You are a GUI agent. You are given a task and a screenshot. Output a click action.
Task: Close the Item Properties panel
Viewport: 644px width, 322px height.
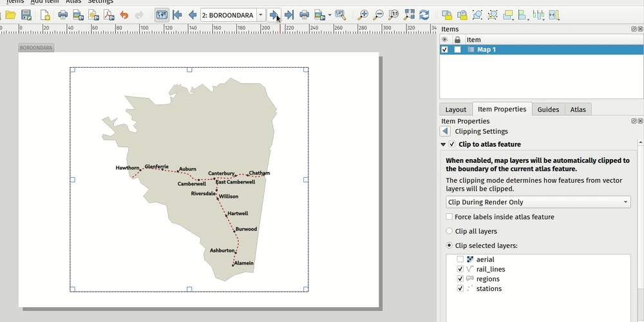coord(640,121)
